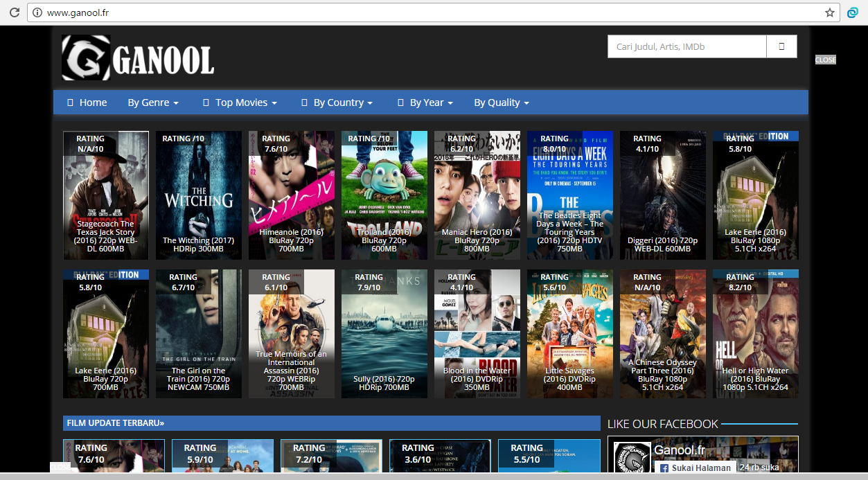Open the Ganool.fr Facebook page link
This screenshot has width=868, height=480.
680,451
